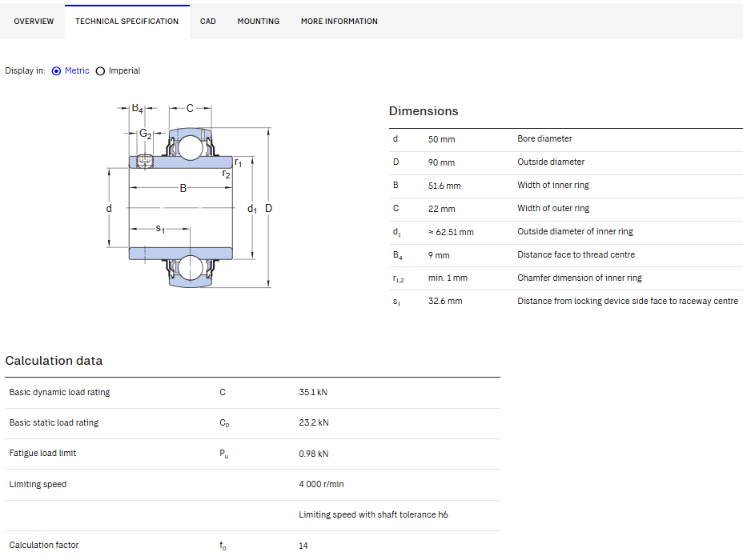
Task: Click Outside diameter of inner ring text
Action: (575, 231)
